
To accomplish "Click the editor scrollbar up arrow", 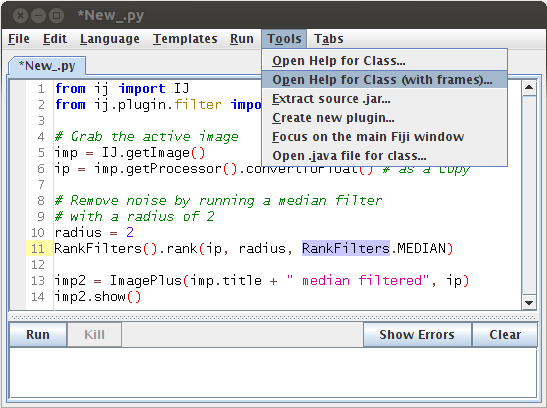I will pos(529,87).
